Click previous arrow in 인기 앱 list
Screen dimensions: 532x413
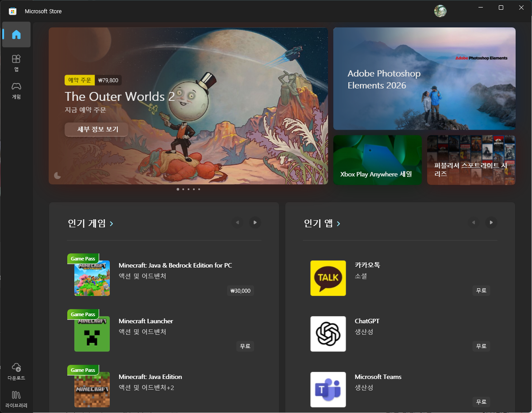click(474, 222)
